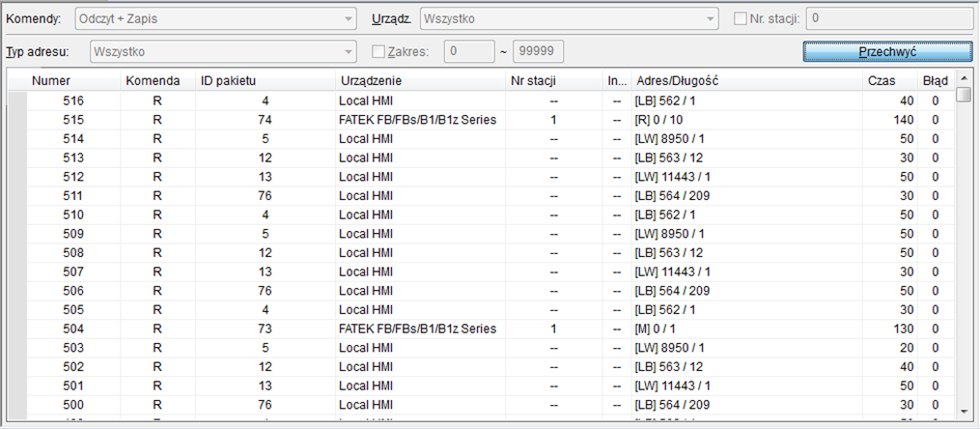Select row number 504
980x429 pixels.
click(490, 329)
